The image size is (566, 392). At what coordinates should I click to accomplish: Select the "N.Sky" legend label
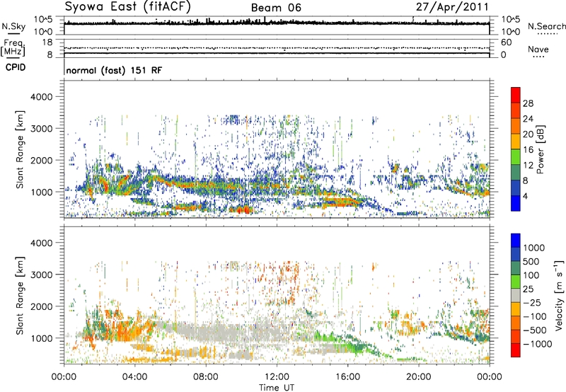(13, 26)
